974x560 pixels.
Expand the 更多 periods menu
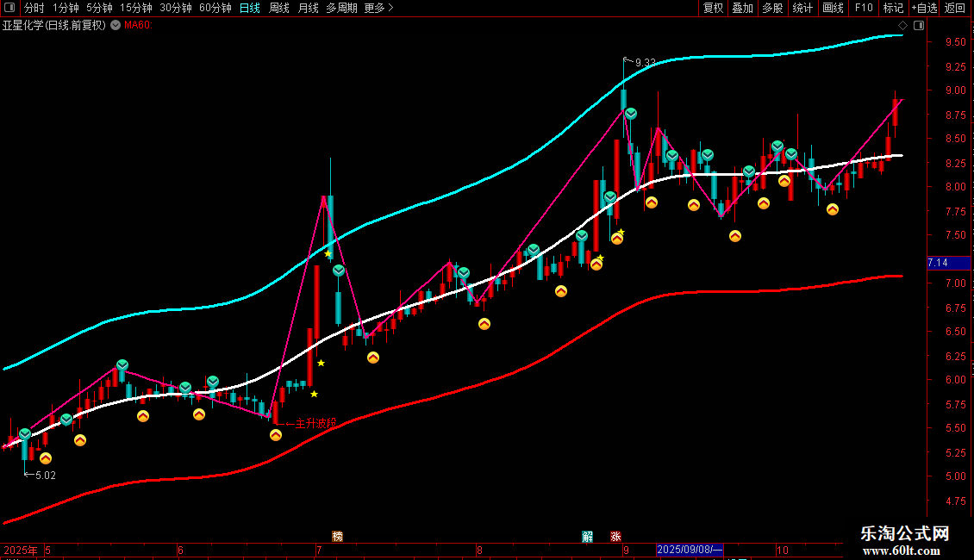[x=378, y=8]
